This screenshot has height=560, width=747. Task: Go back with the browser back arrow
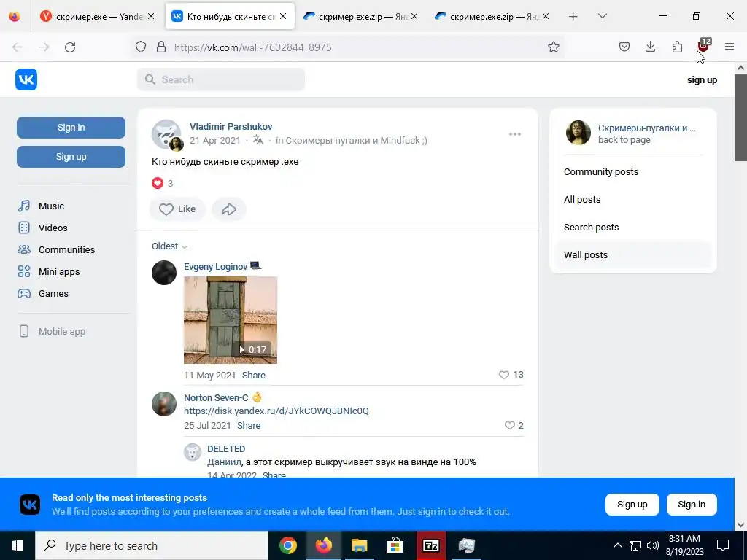point(18,47)
